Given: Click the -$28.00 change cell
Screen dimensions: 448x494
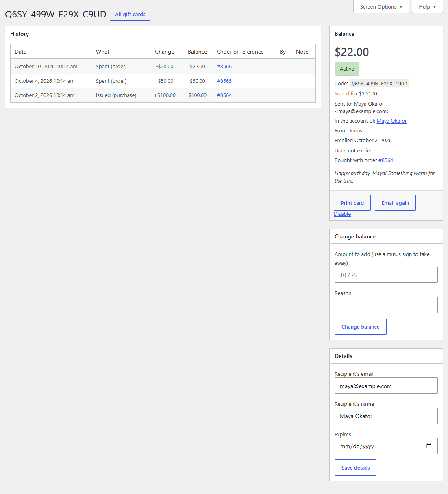Looking at the screenshot, I should 165,67.
